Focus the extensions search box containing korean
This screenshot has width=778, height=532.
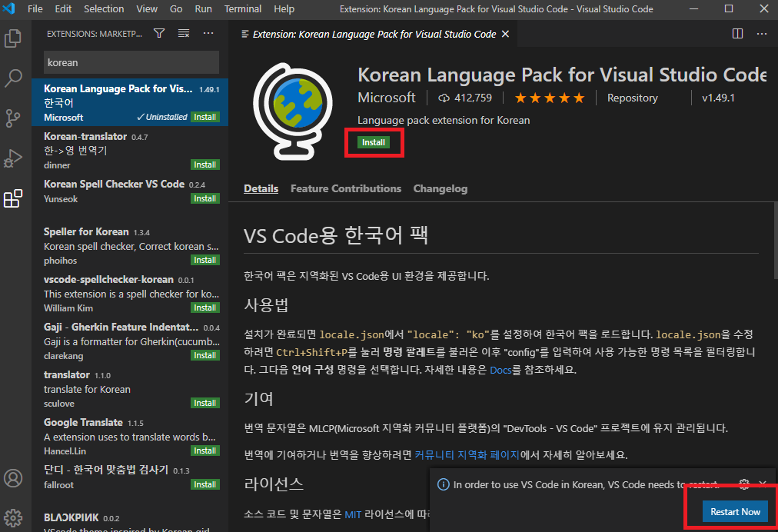[131, 62]
